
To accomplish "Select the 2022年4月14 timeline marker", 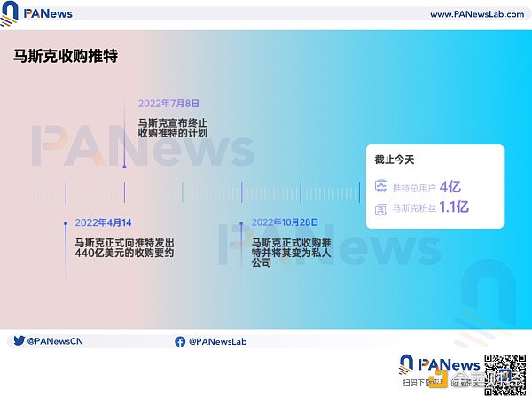I will click(x=66, y=222).
